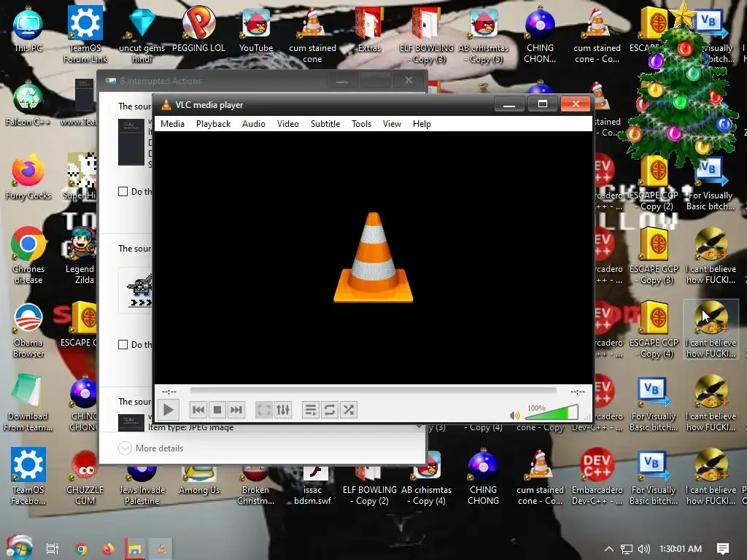This screenshot has width=747, height=560.
Task: Open the Help menu in VLC
Action: [x=422, y=124]
